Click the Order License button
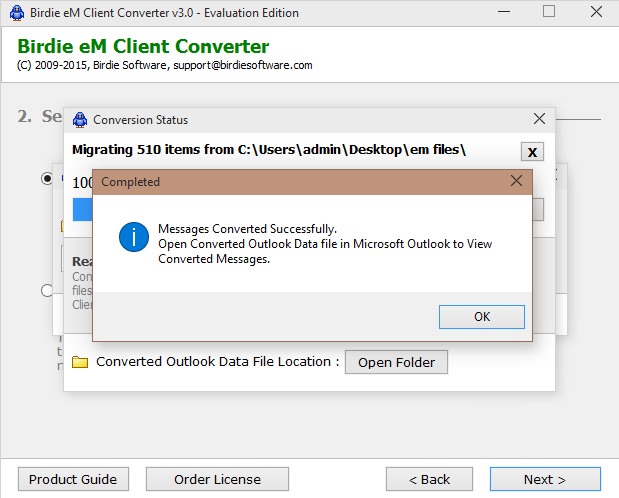 click(218, 479)
